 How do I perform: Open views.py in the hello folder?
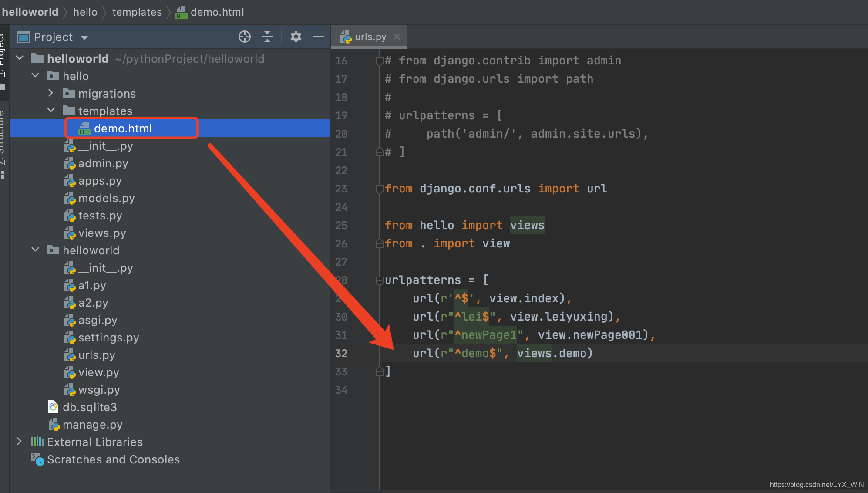coord(102,233)
